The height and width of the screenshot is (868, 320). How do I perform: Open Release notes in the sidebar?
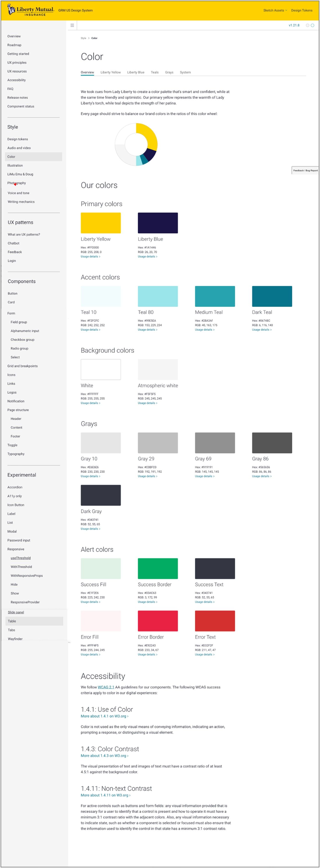(18, 98)
